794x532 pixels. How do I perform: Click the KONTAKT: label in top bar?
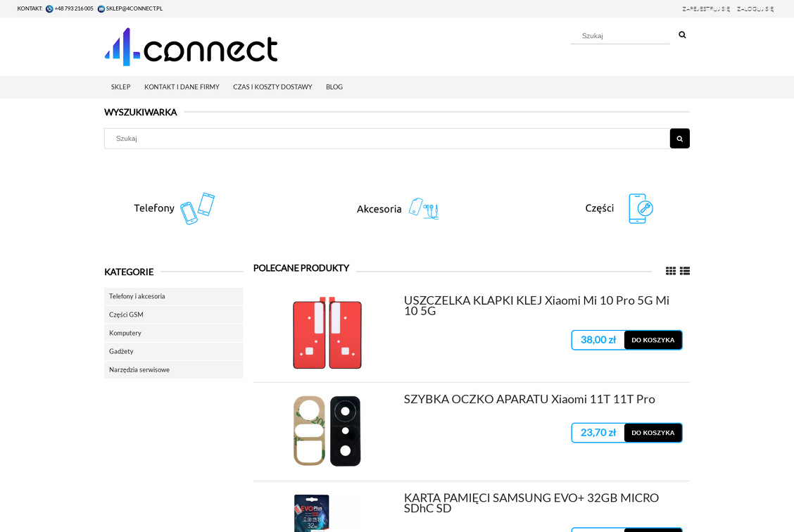click(30, 8)
